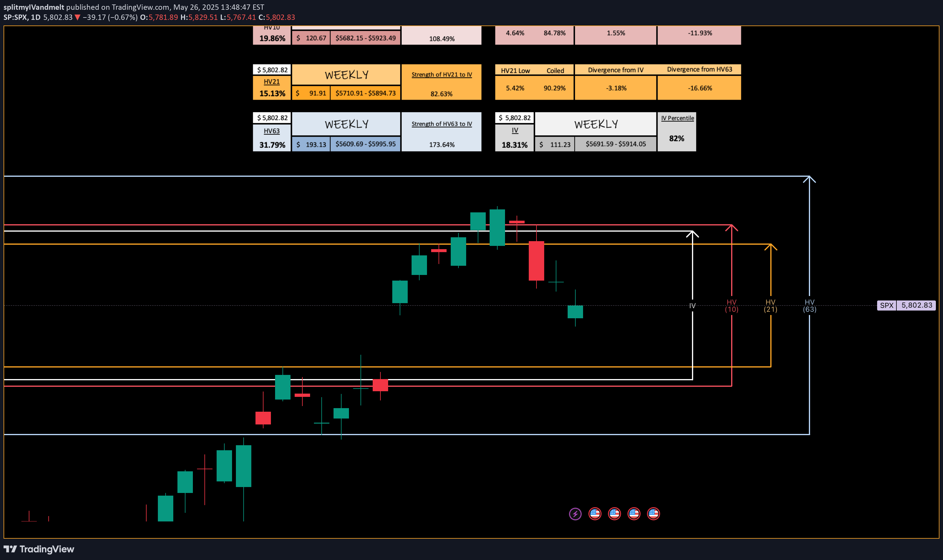Click the purple lightning event icon
The image size is (943, 560).
(575, 514)
